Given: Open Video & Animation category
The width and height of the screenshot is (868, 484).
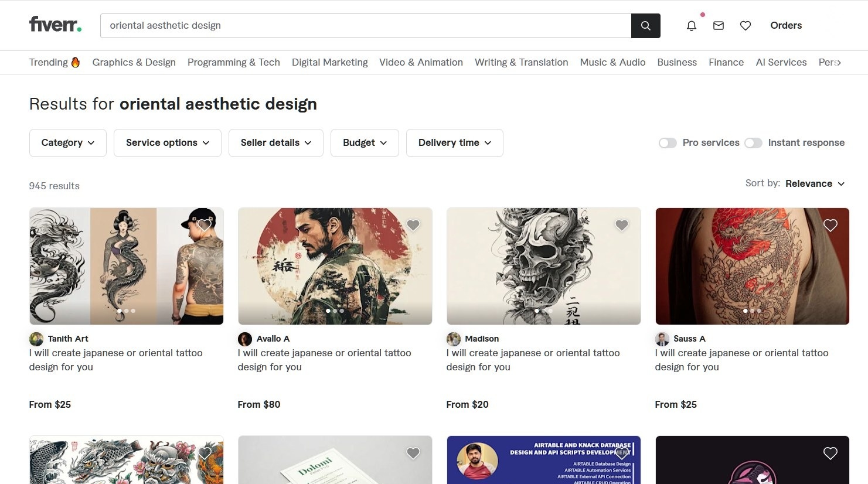Looking at the screenshot, I should pyautogui.click(x=421, y=62).
